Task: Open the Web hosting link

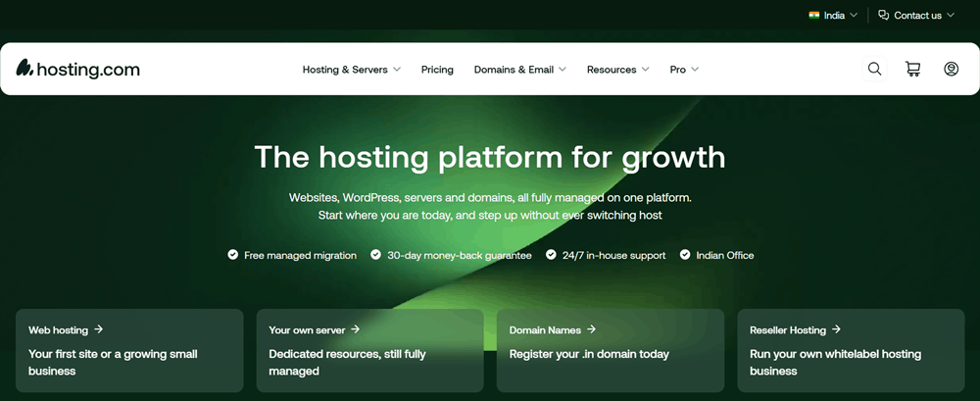Action: [x=58, y=329]
